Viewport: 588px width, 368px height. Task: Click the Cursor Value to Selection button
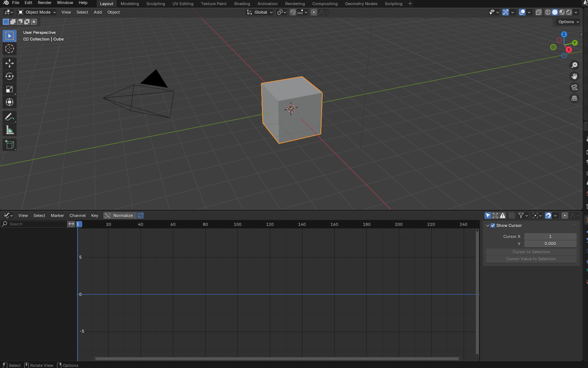pos(531,259)
